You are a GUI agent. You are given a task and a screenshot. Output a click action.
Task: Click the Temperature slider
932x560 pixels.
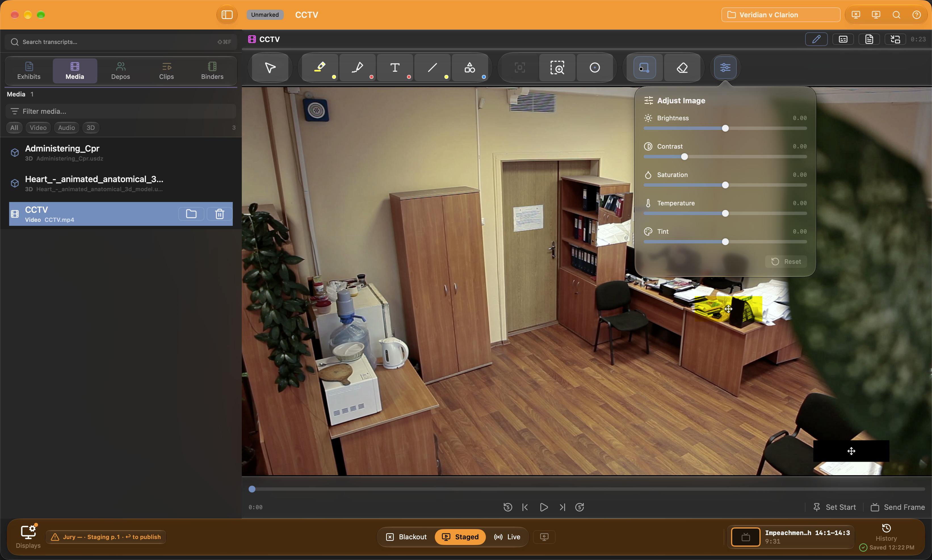725,214
